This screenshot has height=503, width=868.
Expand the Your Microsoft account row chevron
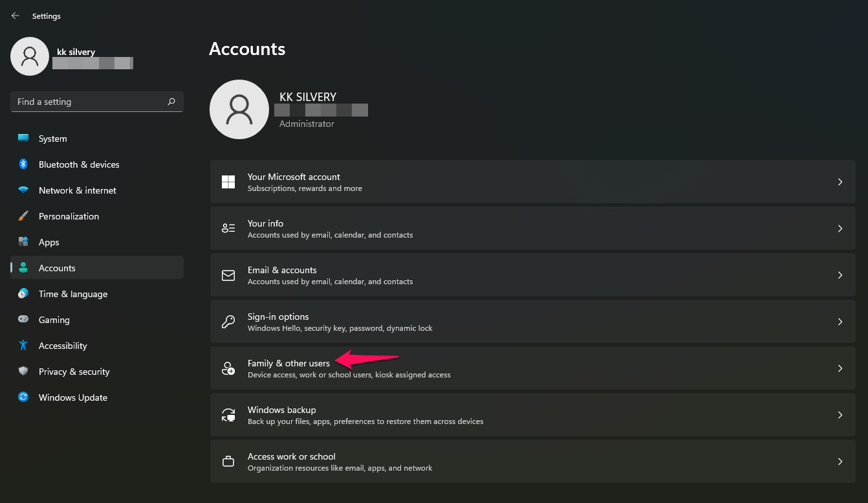click(840, 182)
